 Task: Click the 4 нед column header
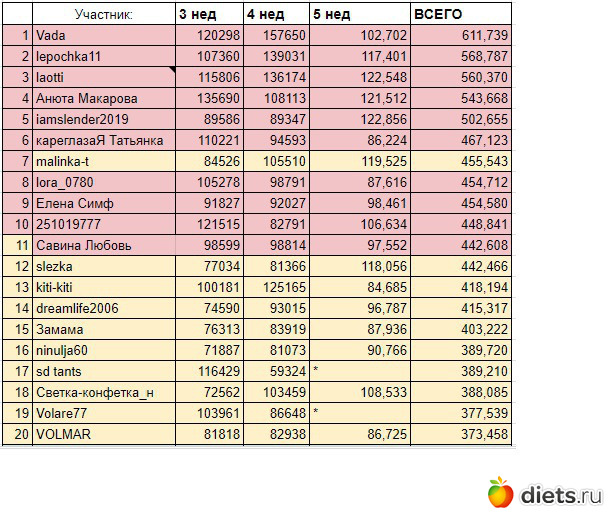pos(276,14)
